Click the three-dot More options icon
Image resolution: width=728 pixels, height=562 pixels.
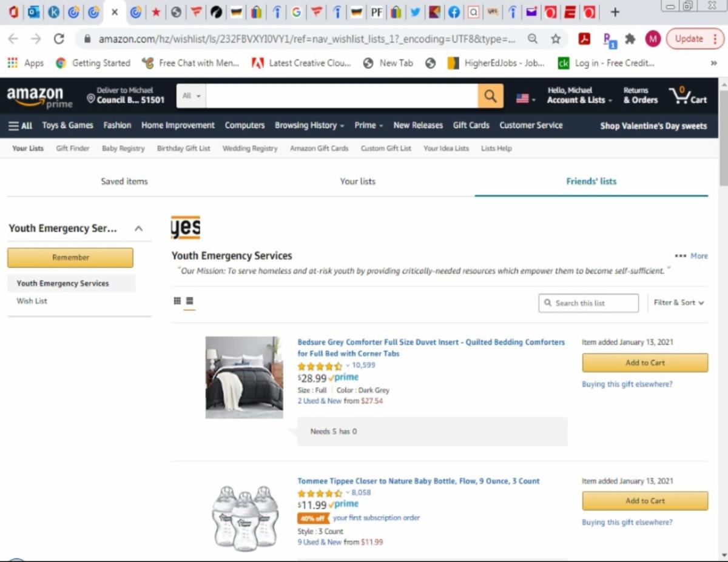click(680, 256)
